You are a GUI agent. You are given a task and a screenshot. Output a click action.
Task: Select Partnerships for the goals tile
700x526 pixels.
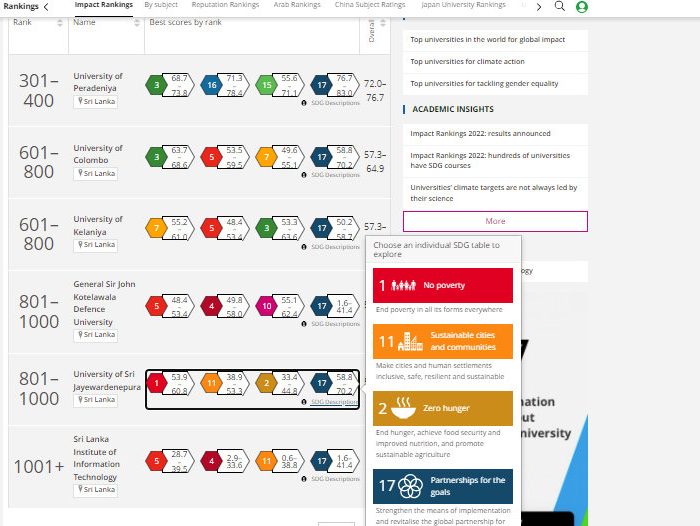[x=443, y=486]
